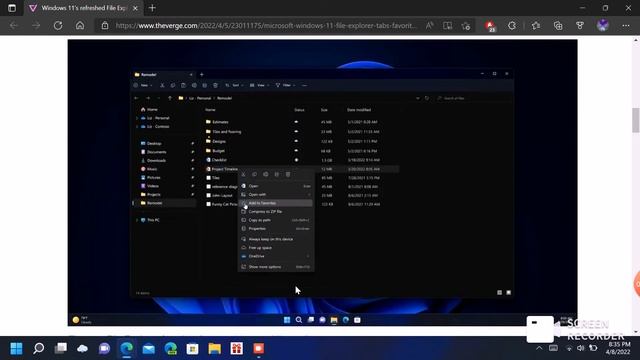Screen dimensions: 640x360
Task: Open Filter dropdown in pictured Explorer toolbar
Action: point(285,85)
